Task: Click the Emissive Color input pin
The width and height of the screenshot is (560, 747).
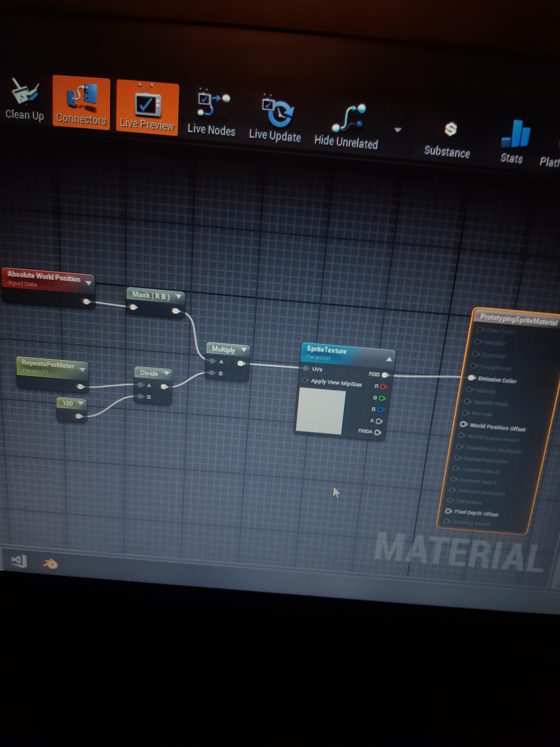Action: [x=472, y=378]
